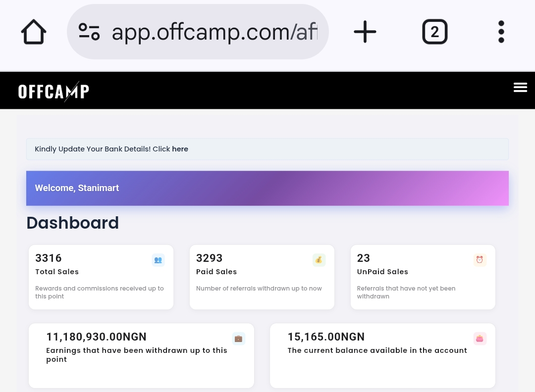Click the Offcamp logo
This screenshot has width=535, height=392.
click(53, 92)
